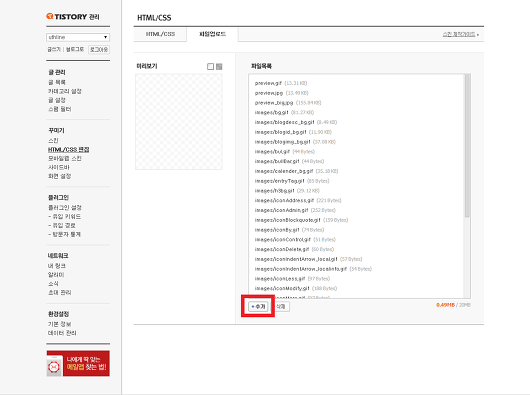This screenshot has width=530, height=395.
Task: Open 스킨 in sidebar
Action: (53, 141)
